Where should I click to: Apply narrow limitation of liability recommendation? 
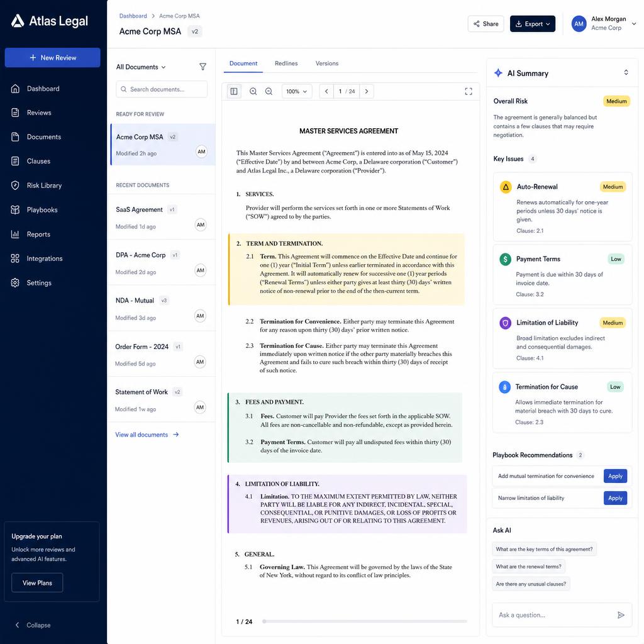point(615,498)
